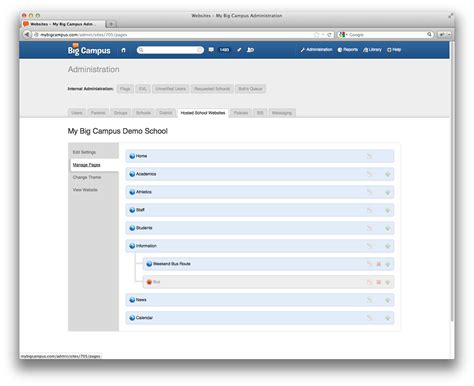Switch to the Schools admin tab

[x=143, y=113]
